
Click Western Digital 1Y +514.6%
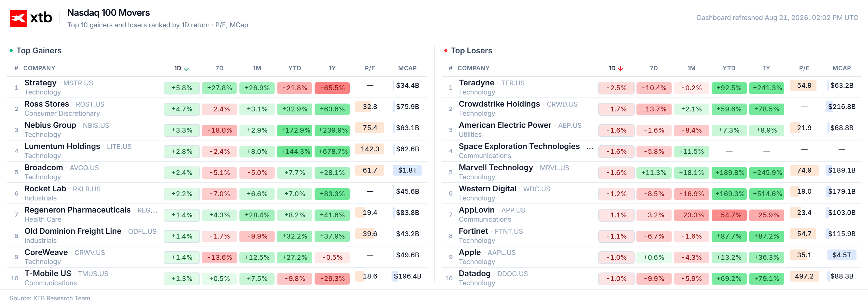[x=766, y=194]
